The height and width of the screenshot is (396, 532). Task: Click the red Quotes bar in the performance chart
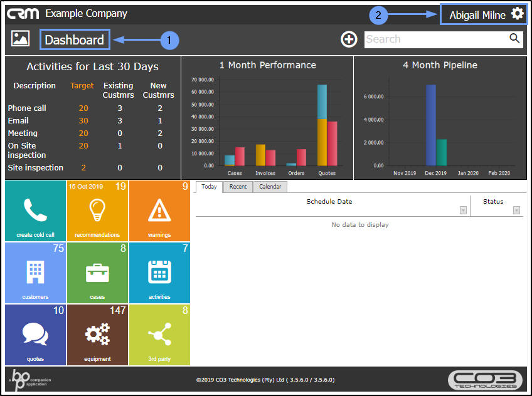click(x=332, y=143)
